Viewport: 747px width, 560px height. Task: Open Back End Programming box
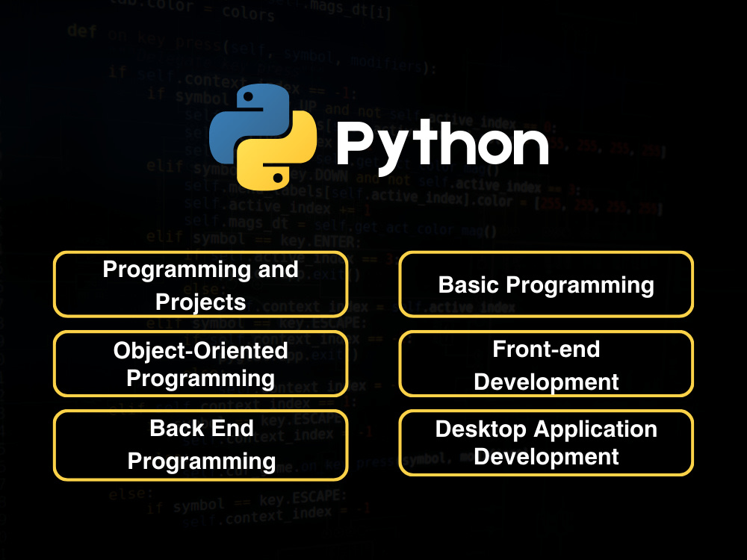[x=200, y=445]
